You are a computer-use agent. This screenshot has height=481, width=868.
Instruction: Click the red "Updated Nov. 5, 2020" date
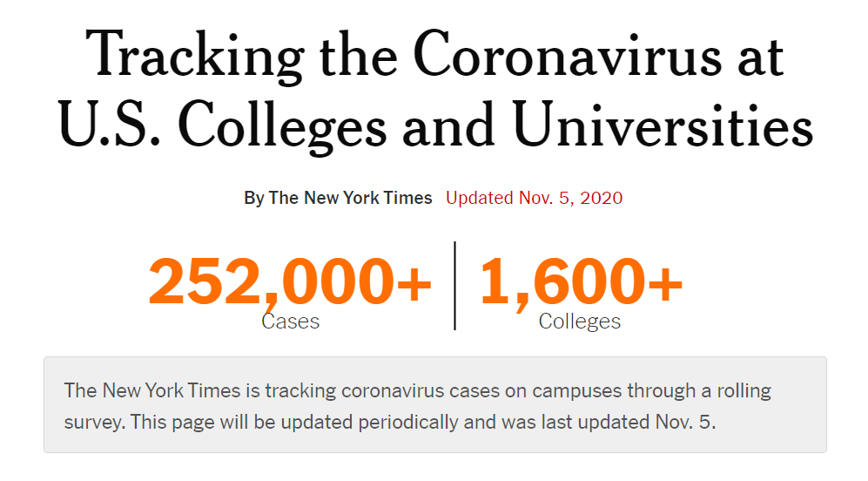[535, 198]
